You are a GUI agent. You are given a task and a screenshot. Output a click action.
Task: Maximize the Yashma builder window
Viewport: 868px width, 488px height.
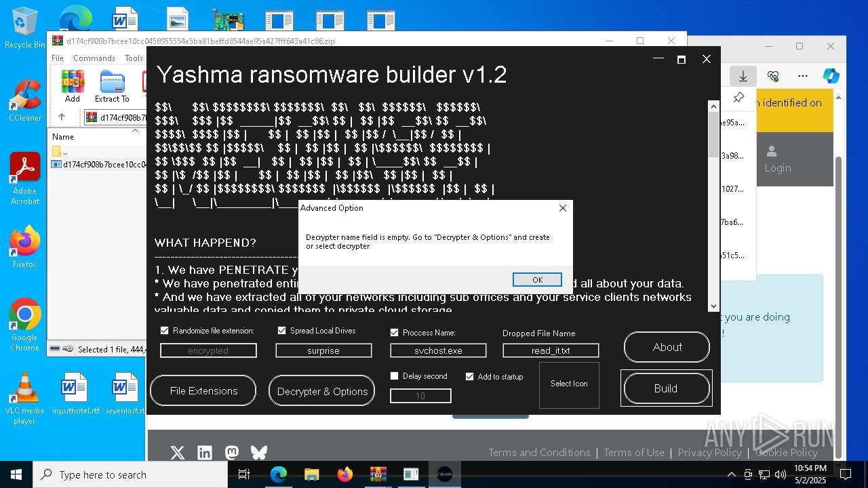coord(682,60)
